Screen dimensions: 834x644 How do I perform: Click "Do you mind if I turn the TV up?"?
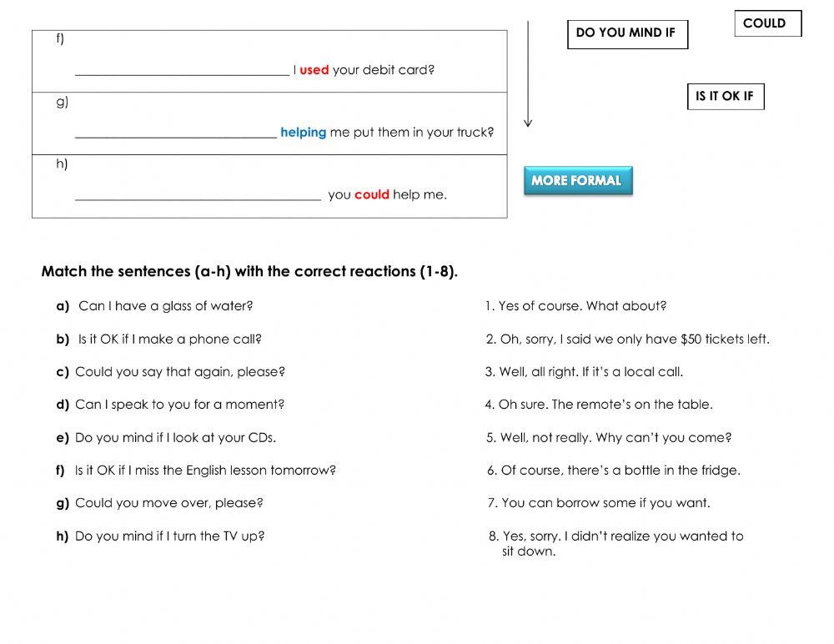pyautogui.click(x=169, y=536)
